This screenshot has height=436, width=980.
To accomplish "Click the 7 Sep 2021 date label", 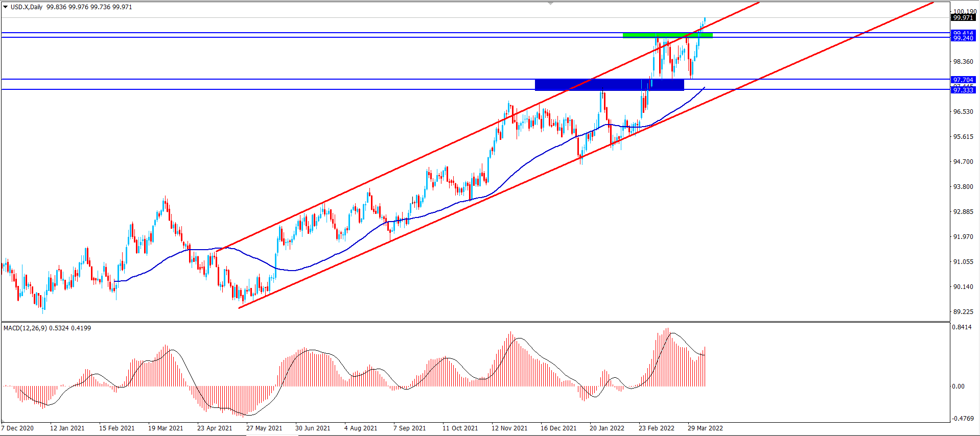I will point(410,428).
